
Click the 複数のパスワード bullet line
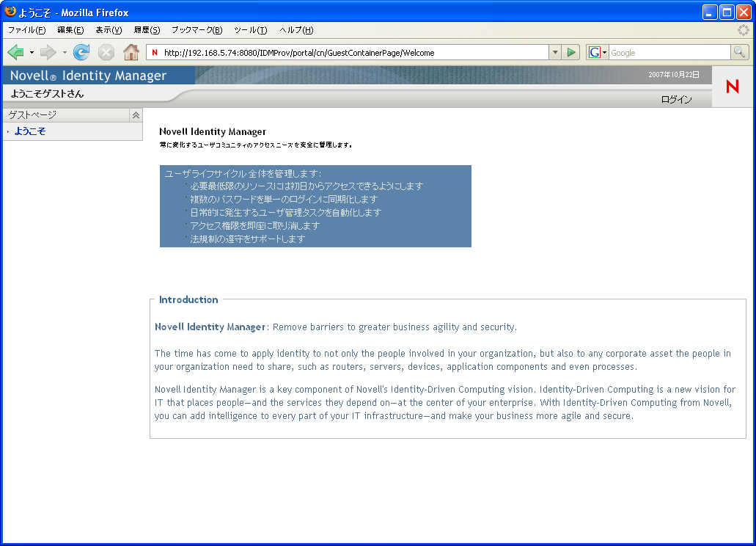click(x=284, y=199)
